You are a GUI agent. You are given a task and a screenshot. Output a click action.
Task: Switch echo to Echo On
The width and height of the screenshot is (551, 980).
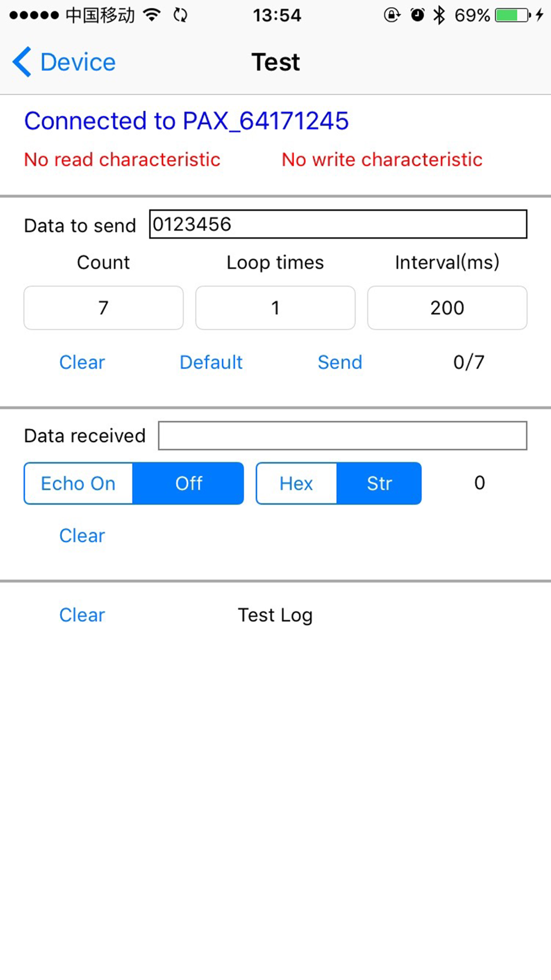pyautogui.click(x=78, y=483)
